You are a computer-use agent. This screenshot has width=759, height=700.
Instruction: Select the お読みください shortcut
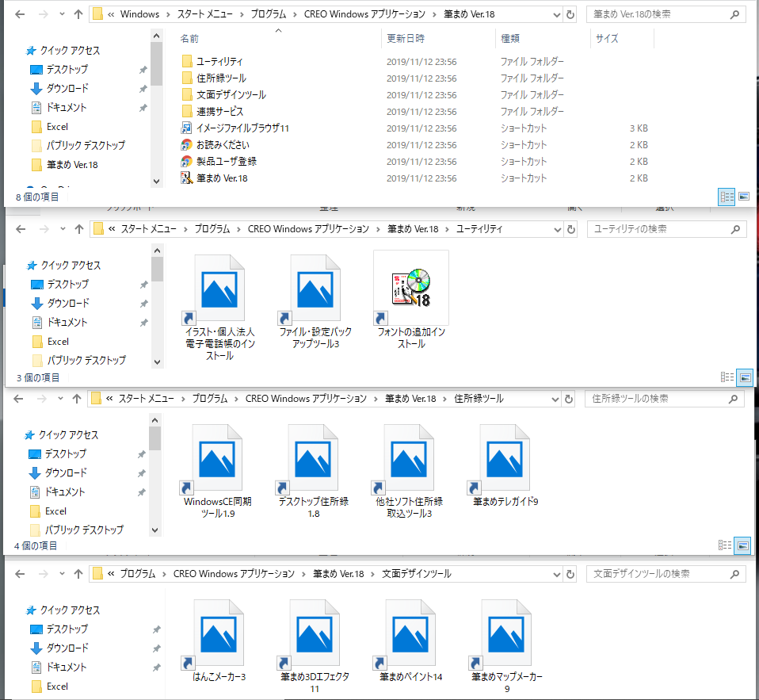pyautogui.click(x=223, y=145)
